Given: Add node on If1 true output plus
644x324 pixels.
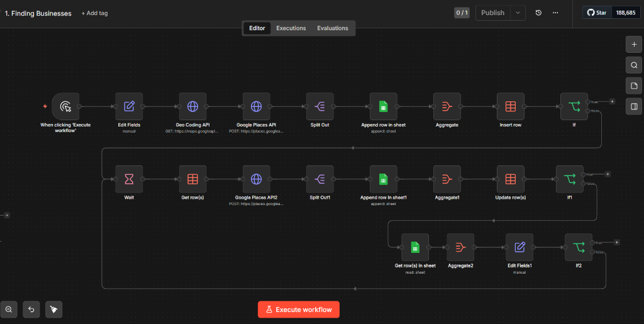Looking at the screenshot, I should 608,174.
